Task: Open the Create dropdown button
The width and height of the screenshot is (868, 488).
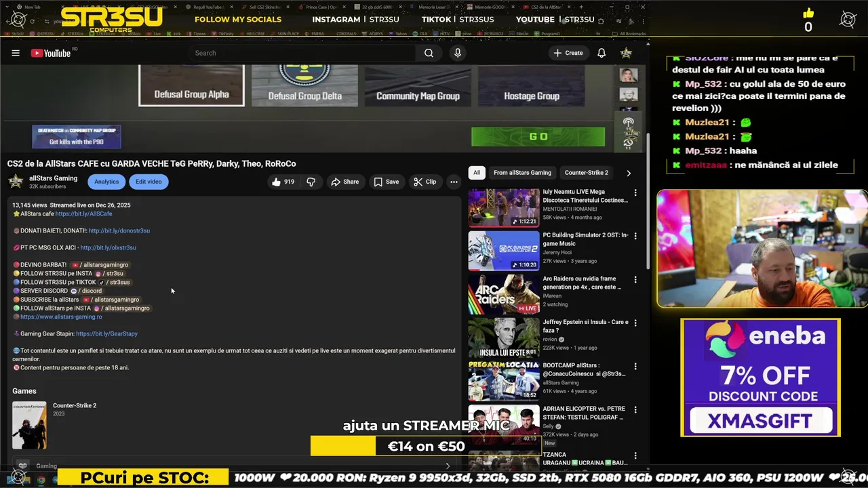Action: pyautogui.click(x=568, y=53)
